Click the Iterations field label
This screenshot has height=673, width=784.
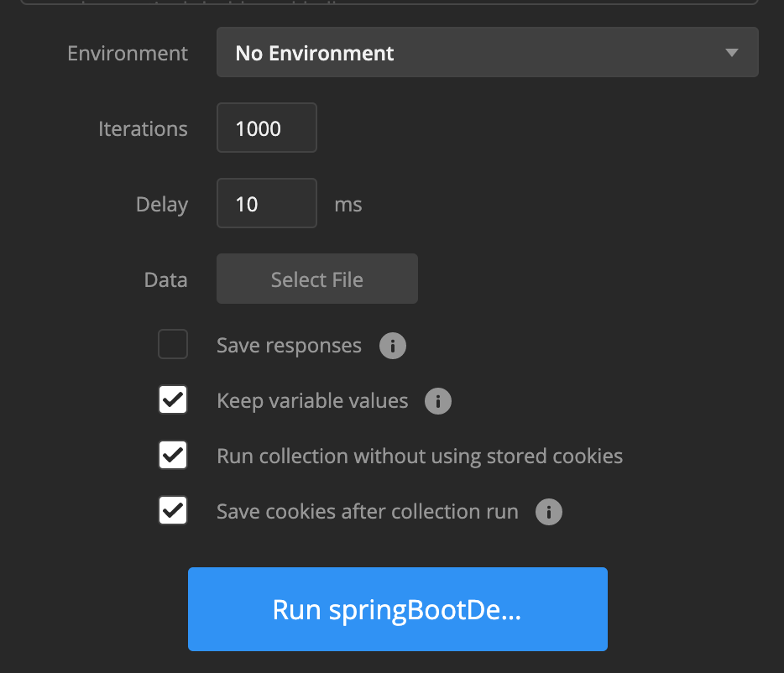[x=143, y=129]
